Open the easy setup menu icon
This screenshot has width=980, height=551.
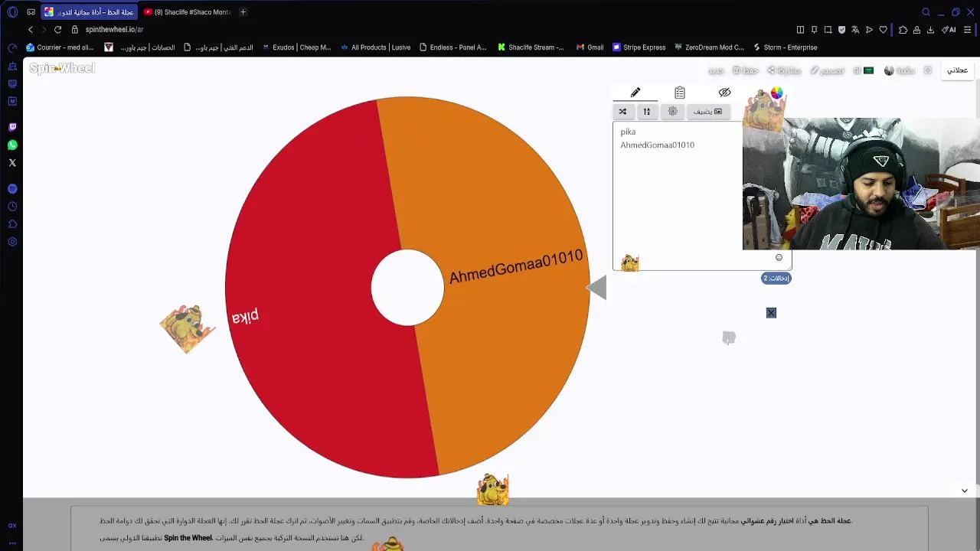tap(968, 30)
